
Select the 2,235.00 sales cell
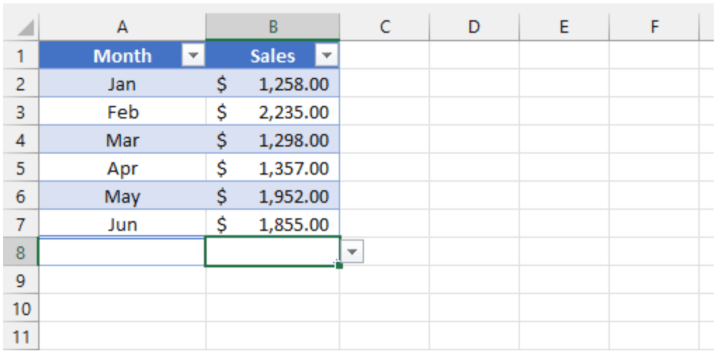(x=273, y=112)
